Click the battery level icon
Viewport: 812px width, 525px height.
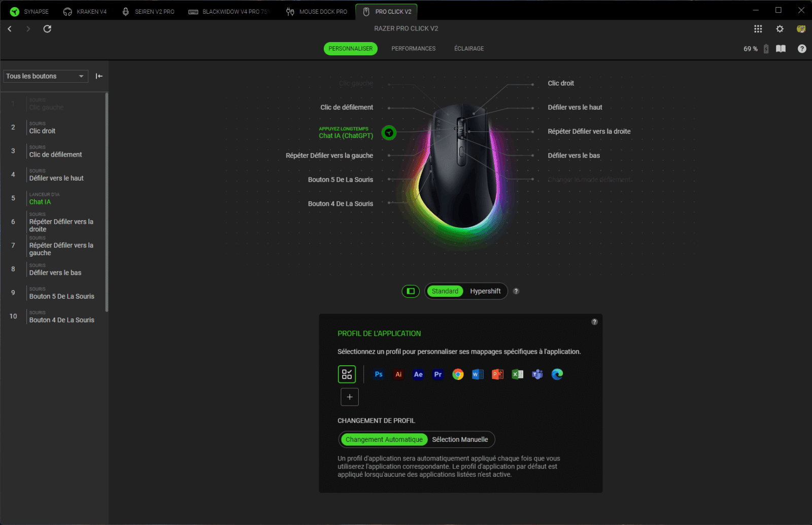pos(766,49)
